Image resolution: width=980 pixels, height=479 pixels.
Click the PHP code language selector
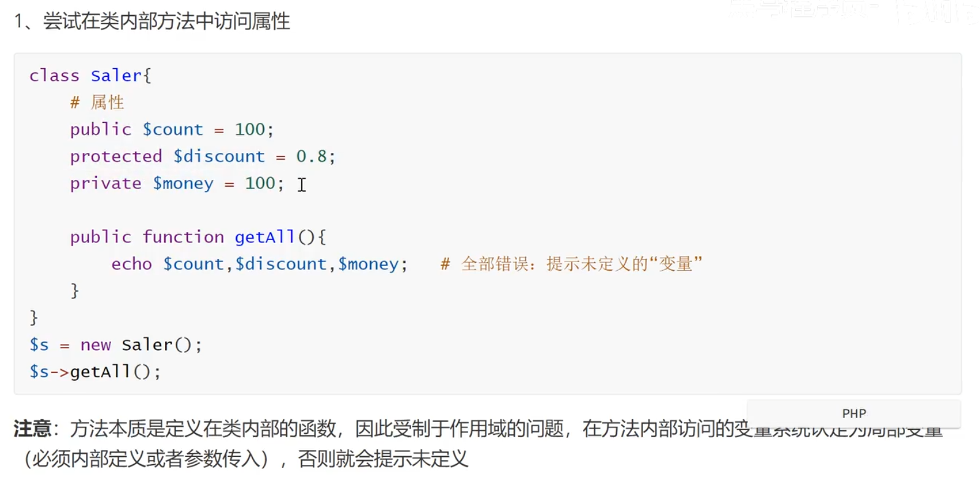854,413
